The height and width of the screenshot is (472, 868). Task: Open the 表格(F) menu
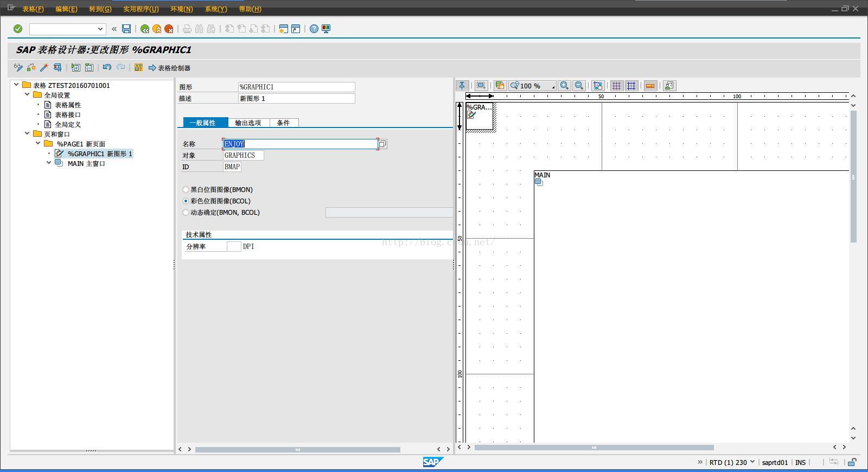click(33, 9)
